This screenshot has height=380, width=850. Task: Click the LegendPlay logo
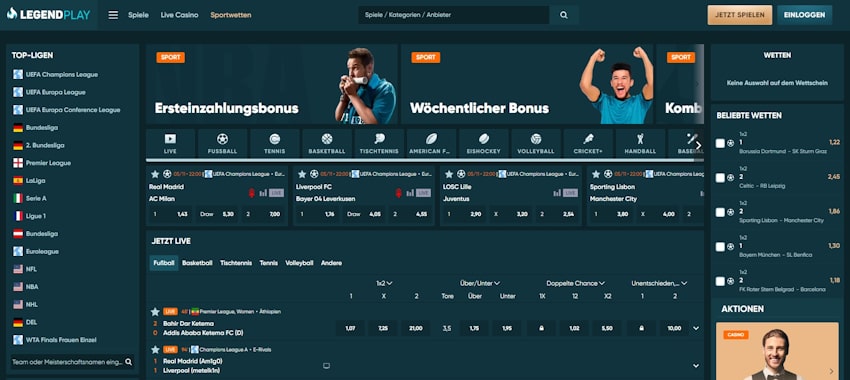pos(49,15)
